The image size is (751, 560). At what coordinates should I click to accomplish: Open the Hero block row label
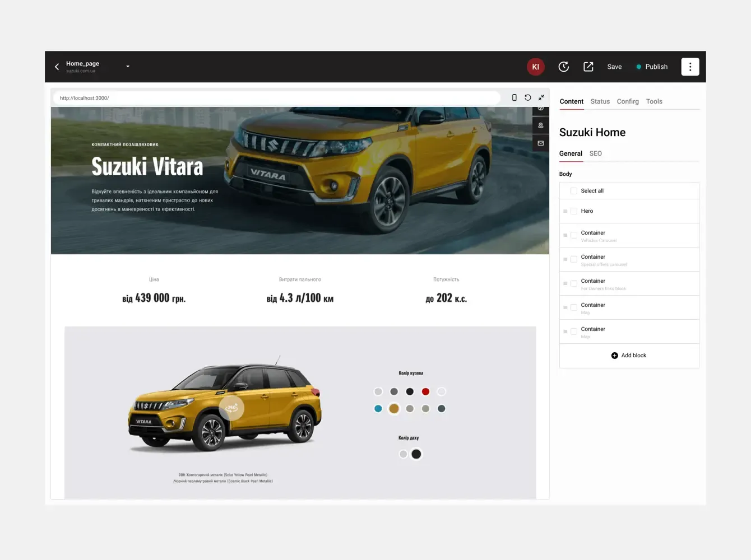click(x=587, y=211)
